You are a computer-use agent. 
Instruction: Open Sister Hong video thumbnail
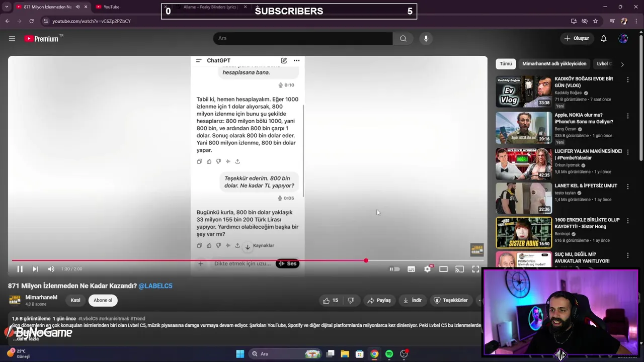point(524,233)
